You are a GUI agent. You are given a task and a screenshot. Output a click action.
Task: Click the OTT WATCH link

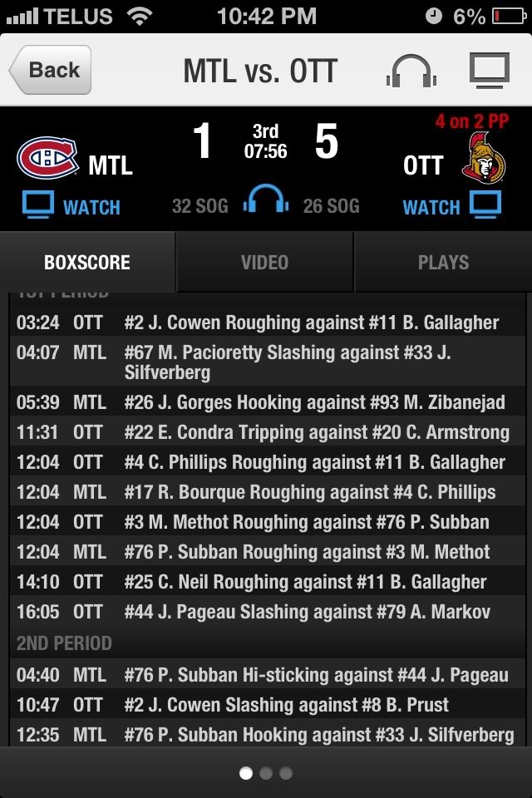point(431,207)
